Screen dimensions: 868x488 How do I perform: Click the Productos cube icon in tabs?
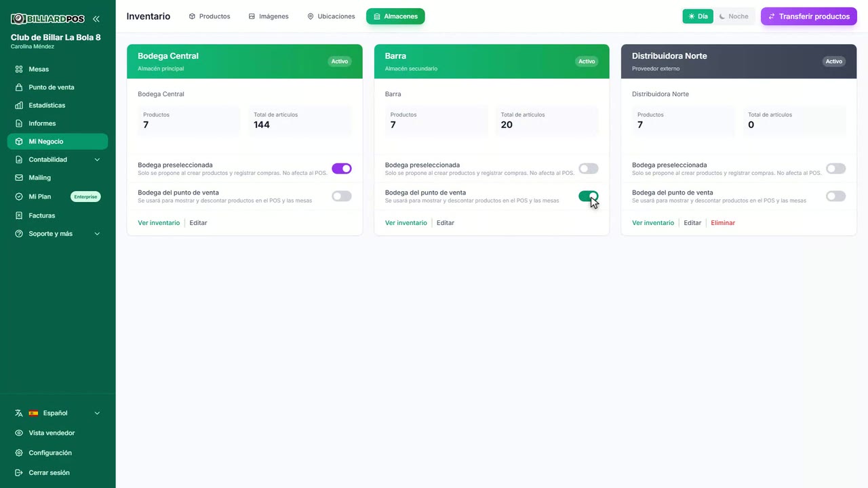point(192,16)
